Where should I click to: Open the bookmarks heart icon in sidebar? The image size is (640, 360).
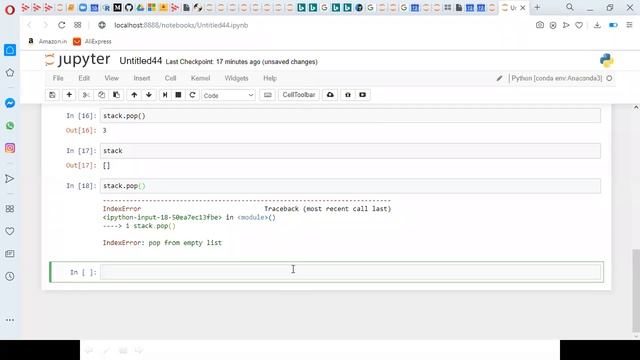[10, 231]
